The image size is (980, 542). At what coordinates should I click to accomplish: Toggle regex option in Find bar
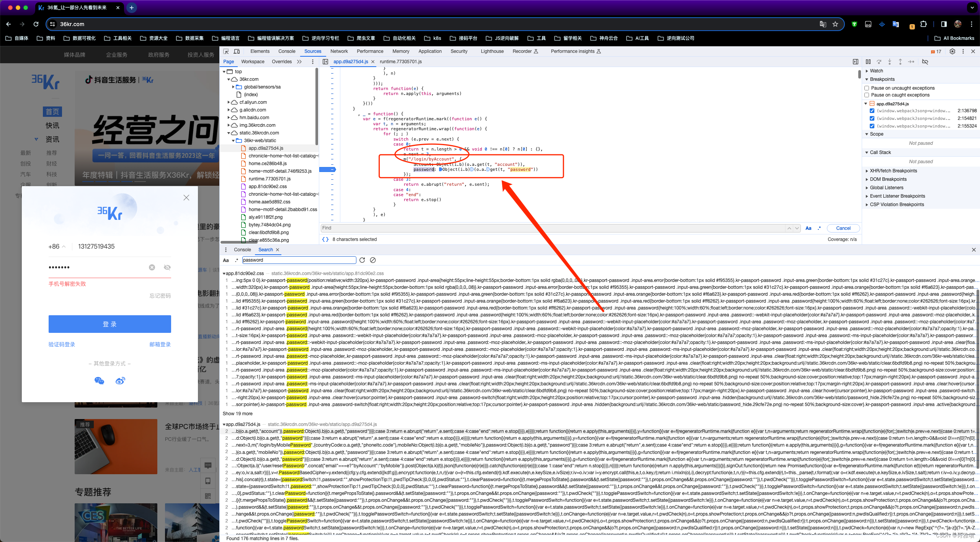click(x=819, y=228)
